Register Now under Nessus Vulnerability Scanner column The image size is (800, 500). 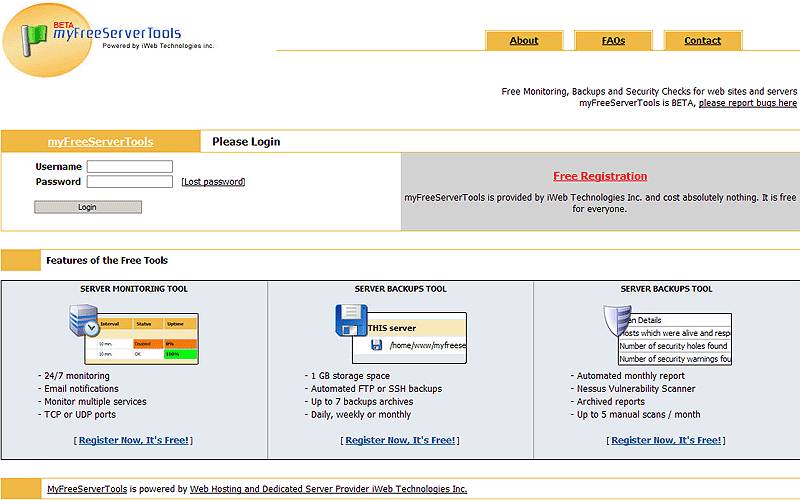click(x=666, y=440)
